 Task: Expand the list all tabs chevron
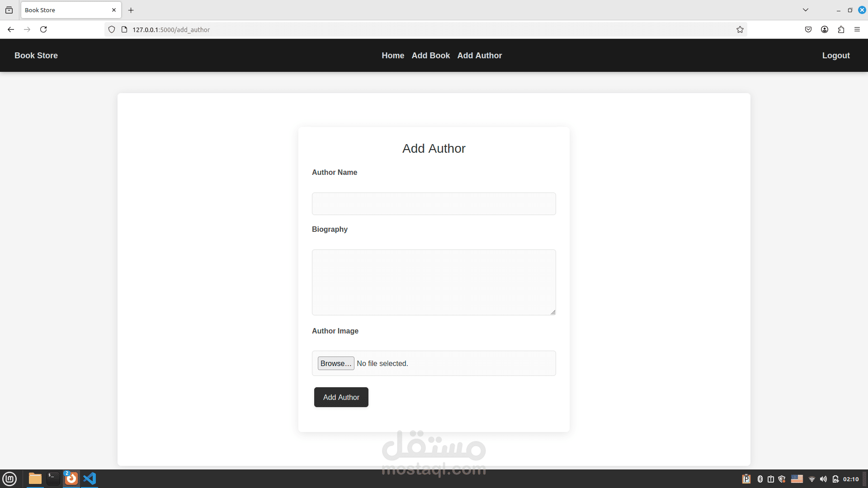point(805,10)
